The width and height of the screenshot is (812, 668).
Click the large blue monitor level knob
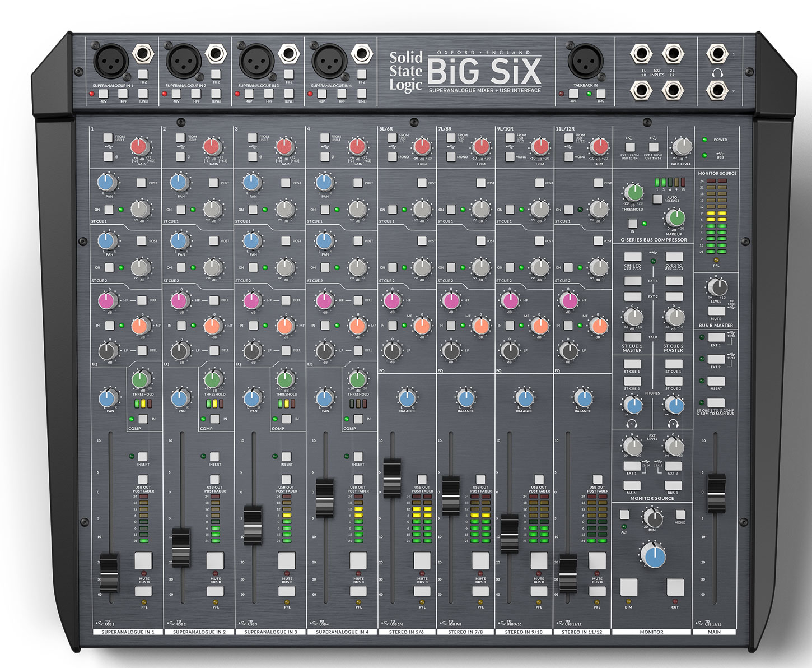coord(653,555)
